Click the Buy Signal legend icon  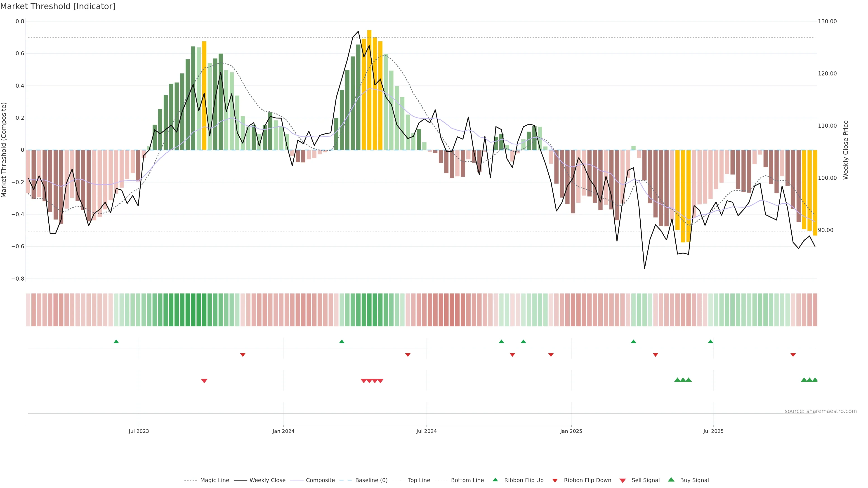[x=671, y=480]
